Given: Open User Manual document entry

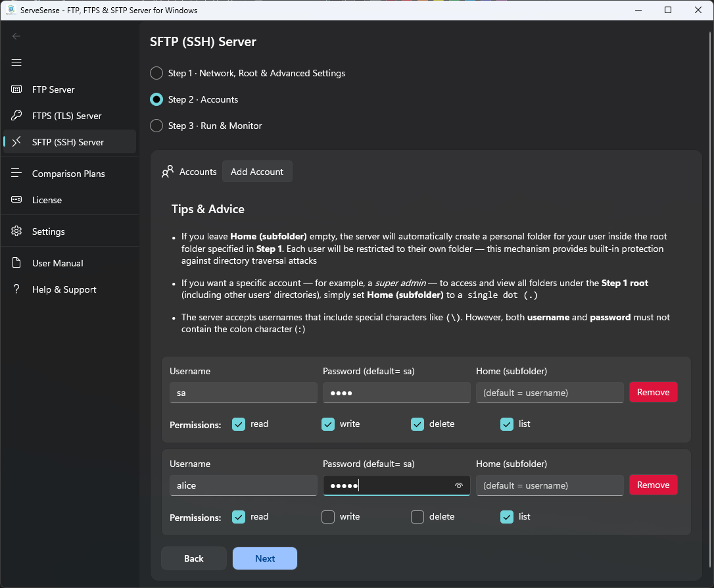Looking at the screenshot, I should (57, 263).
